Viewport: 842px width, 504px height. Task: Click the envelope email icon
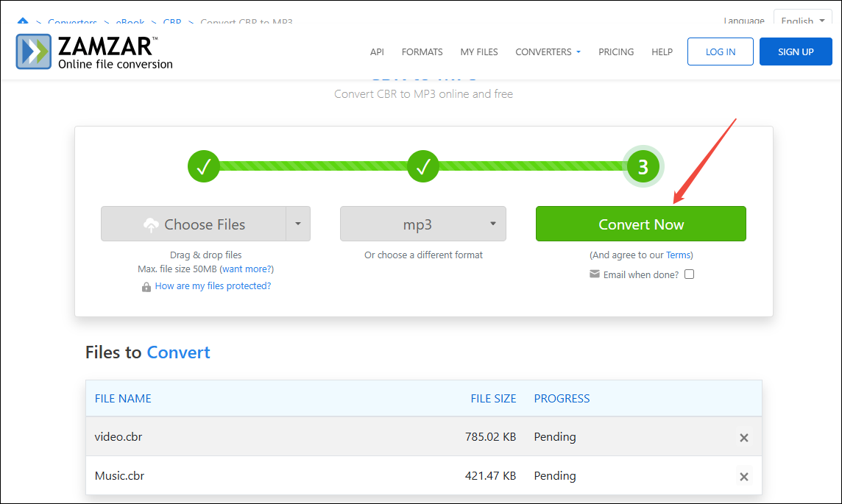pos(595,274)
